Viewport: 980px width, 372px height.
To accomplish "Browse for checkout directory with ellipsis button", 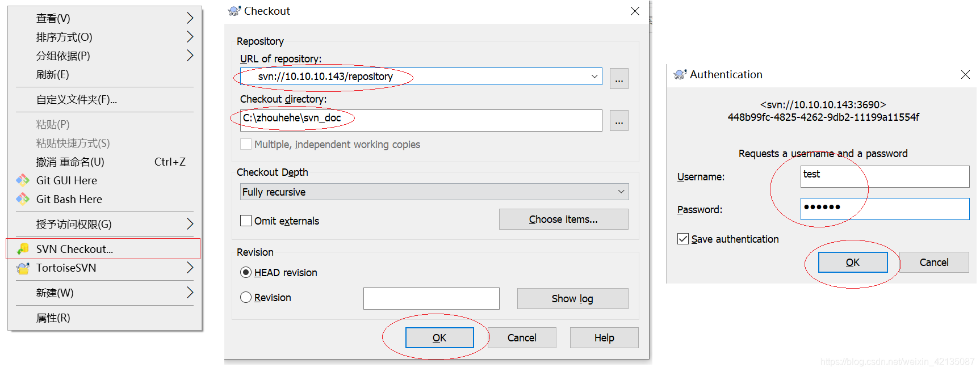I will (619, 120).
